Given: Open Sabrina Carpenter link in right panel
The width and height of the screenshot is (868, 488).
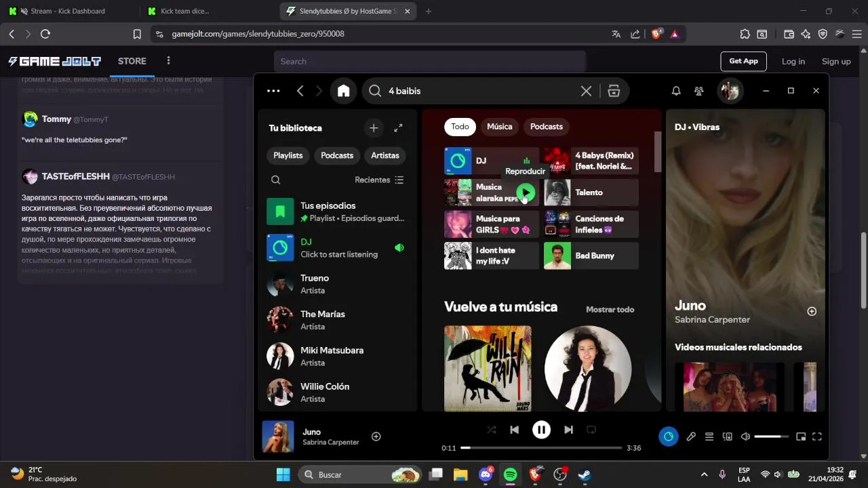Looking at the screenshot, I should pos(712,320).
